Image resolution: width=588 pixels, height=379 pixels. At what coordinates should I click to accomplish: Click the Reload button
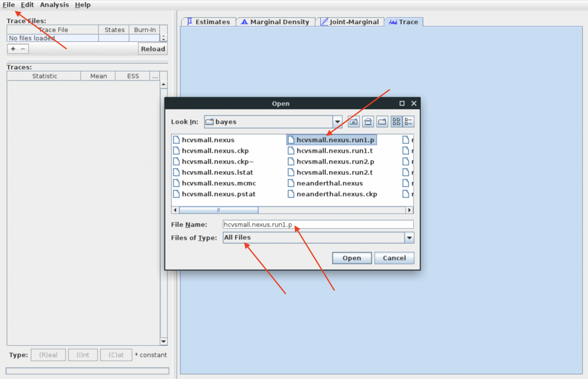(x=153, y=49)
